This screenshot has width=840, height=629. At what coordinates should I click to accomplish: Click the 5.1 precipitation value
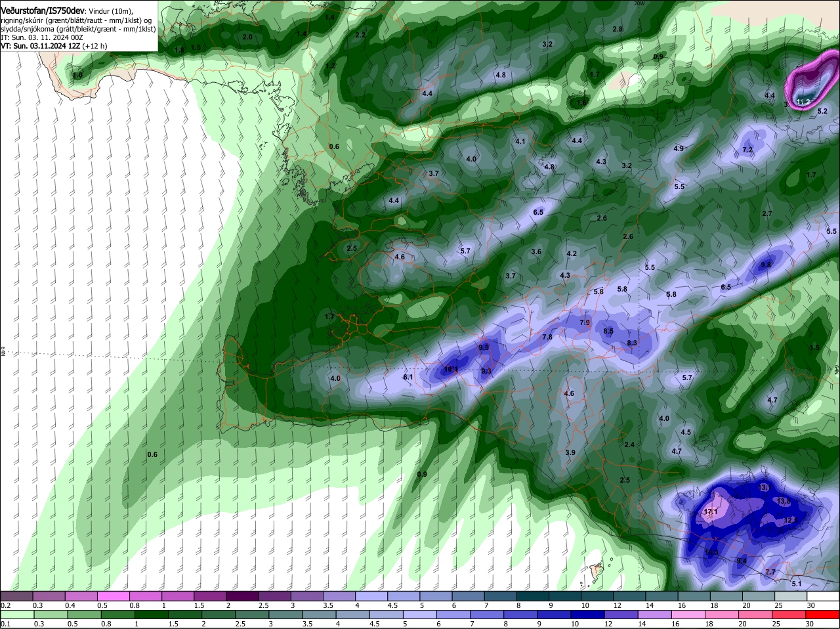coord(797,584)
